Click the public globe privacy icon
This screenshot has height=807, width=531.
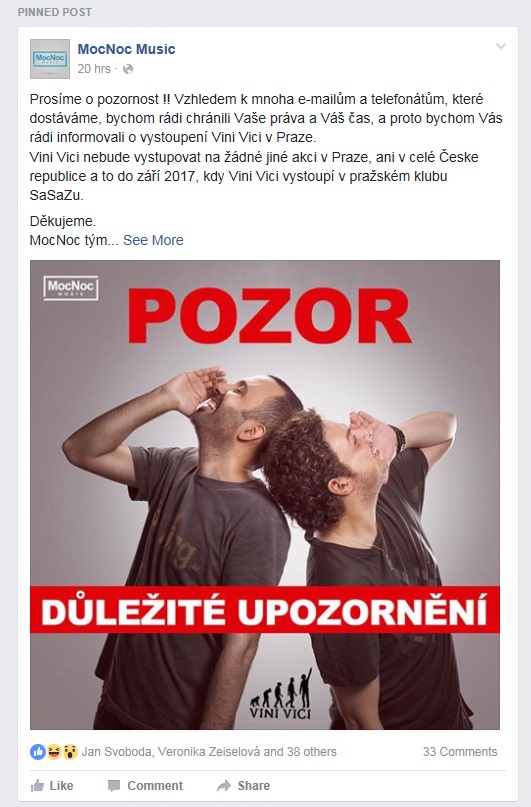(x=128, y=69)
